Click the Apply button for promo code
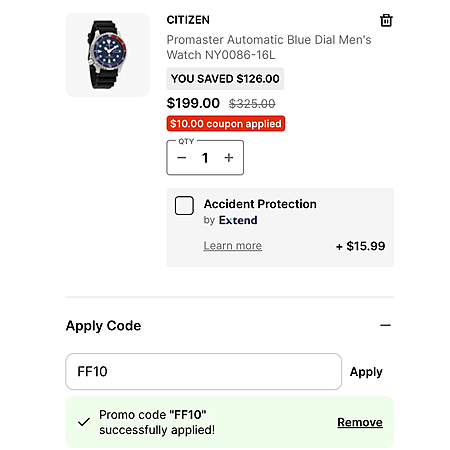This screenshot has width=450, height=450. [366, 372]
